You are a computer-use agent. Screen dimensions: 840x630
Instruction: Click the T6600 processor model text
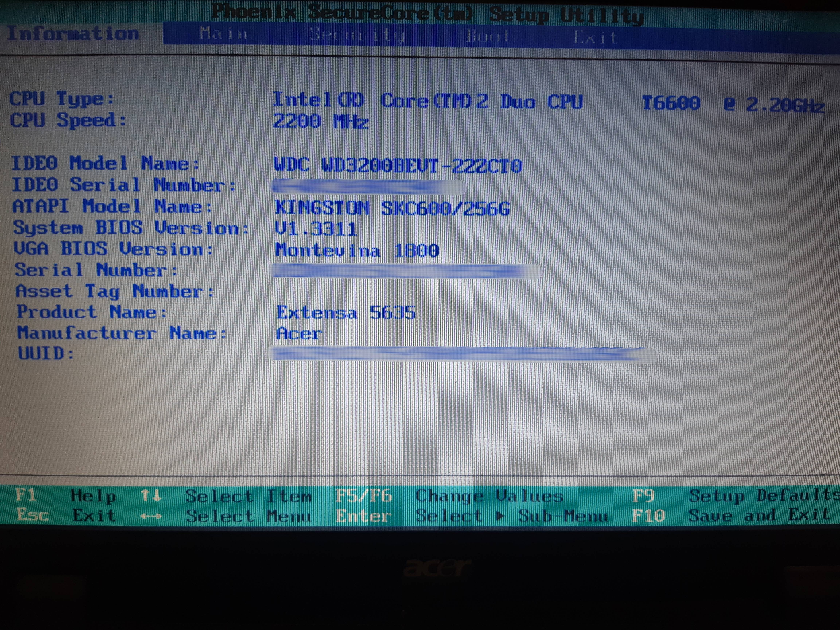[x=671, y=103]
